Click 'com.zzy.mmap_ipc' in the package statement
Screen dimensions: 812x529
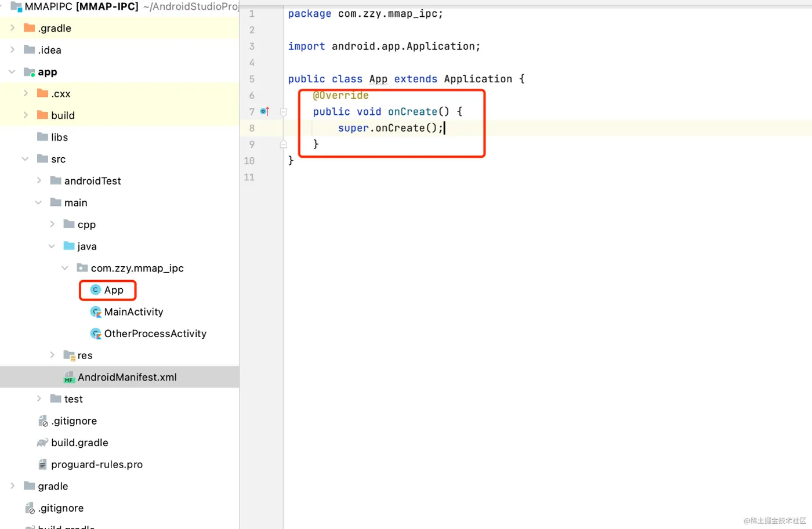coord(388,14)
